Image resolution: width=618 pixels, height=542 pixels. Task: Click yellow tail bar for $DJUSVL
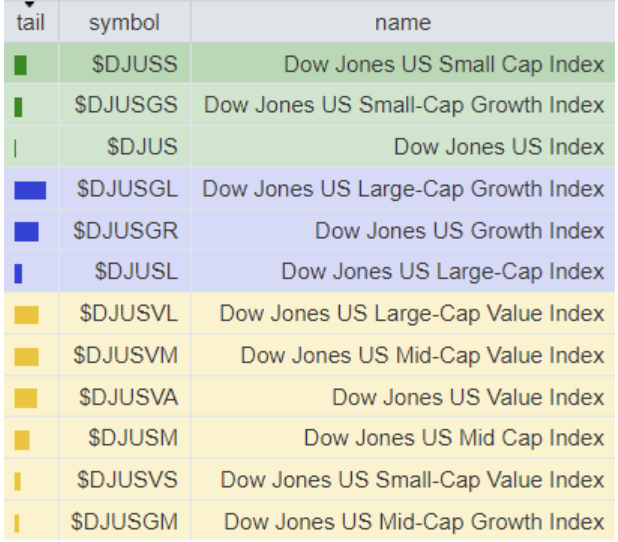pos(27,315)
